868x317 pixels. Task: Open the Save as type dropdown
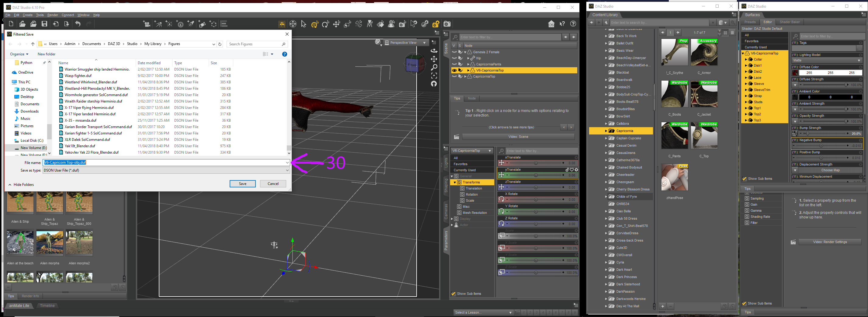[x=166, y=170]
